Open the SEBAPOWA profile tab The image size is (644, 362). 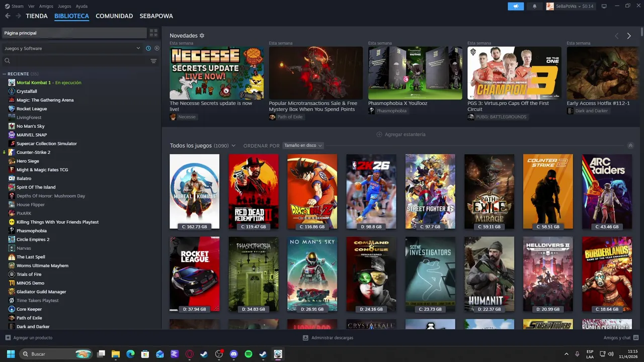coord(156,16)
